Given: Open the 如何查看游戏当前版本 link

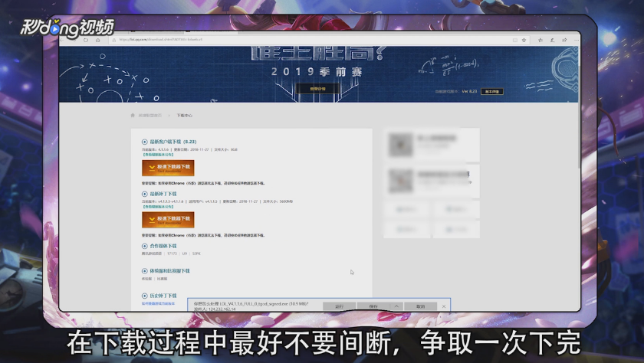Looking at the screenshot, I should pos(158,304).
